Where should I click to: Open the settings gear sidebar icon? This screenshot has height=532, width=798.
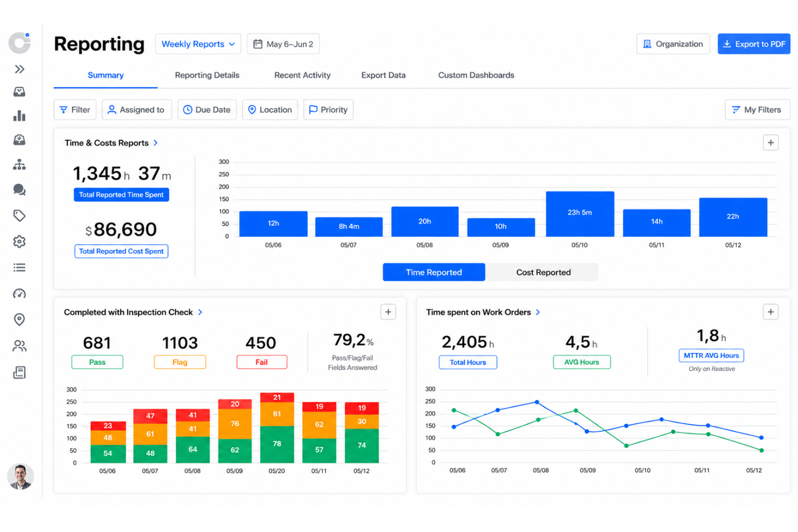(x=19, y=241)
